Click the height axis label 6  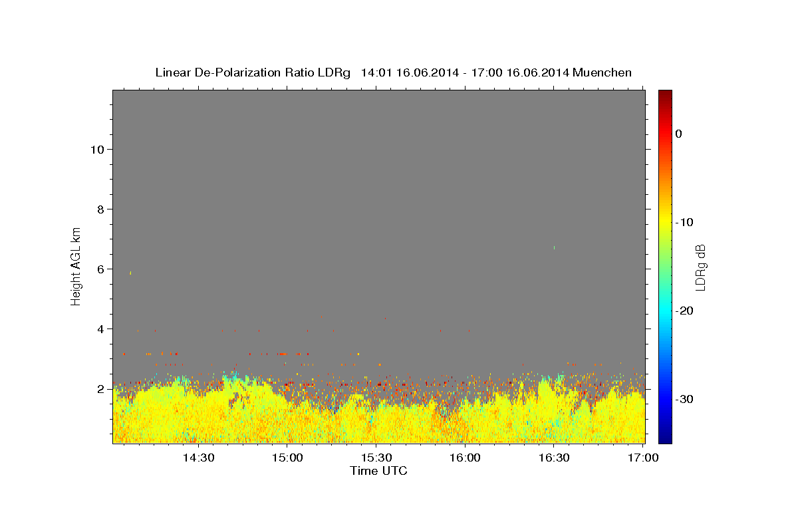pos(101,269)
